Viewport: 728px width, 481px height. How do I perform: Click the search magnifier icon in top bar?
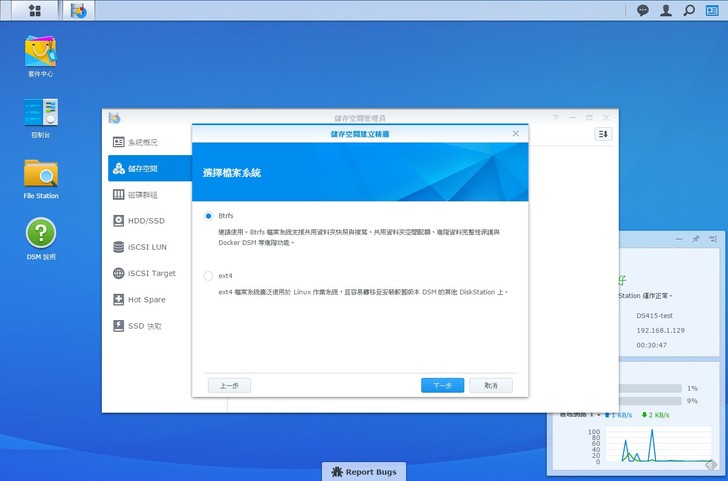click(689, 10)
